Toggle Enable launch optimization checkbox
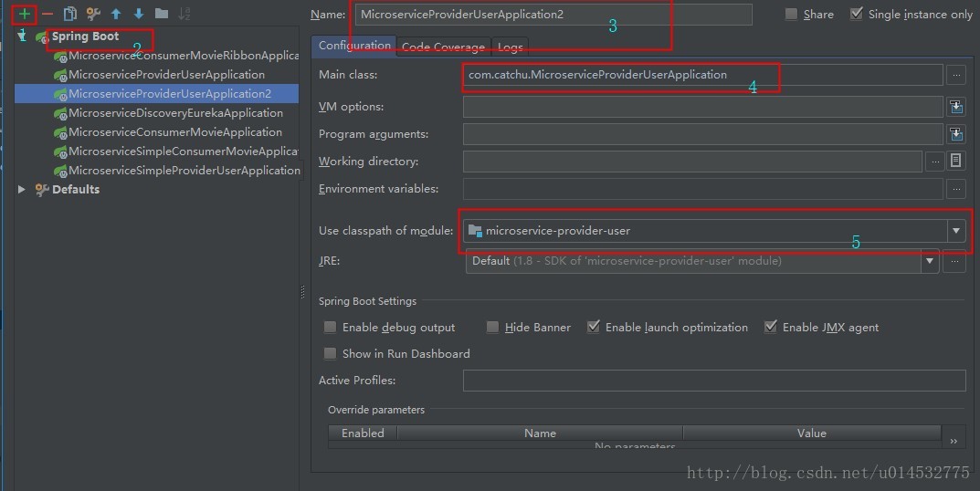This screenshot has width=980, height=491. pos(593,327)
